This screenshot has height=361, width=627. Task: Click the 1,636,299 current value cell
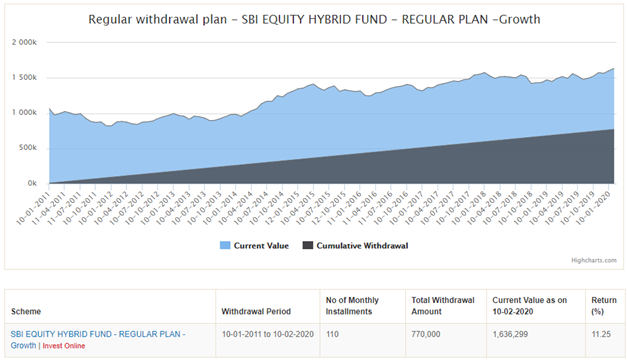(510, 334)
